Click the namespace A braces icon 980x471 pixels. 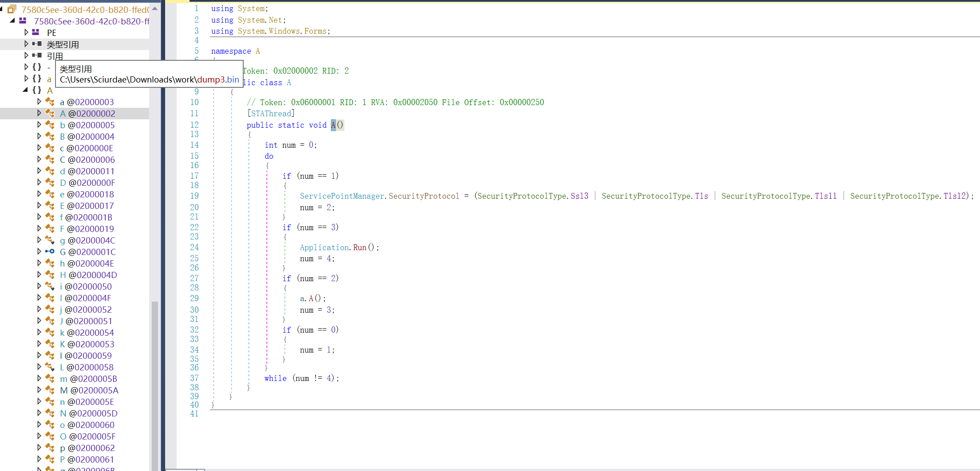point(37,90)
